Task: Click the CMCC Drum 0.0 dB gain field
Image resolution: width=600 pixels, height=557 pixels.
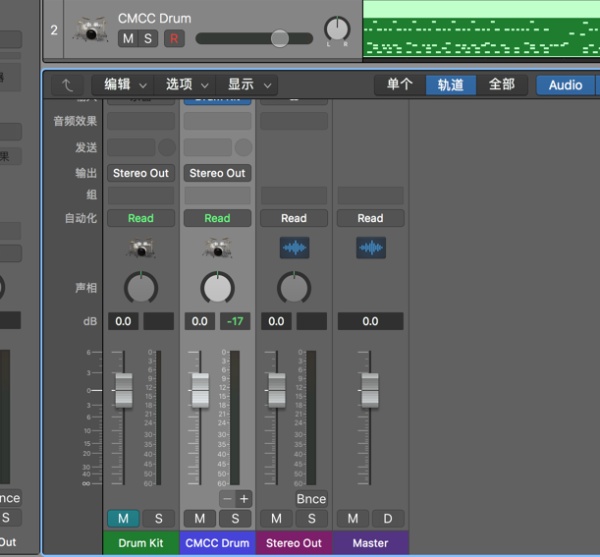Action: (200, 321)
